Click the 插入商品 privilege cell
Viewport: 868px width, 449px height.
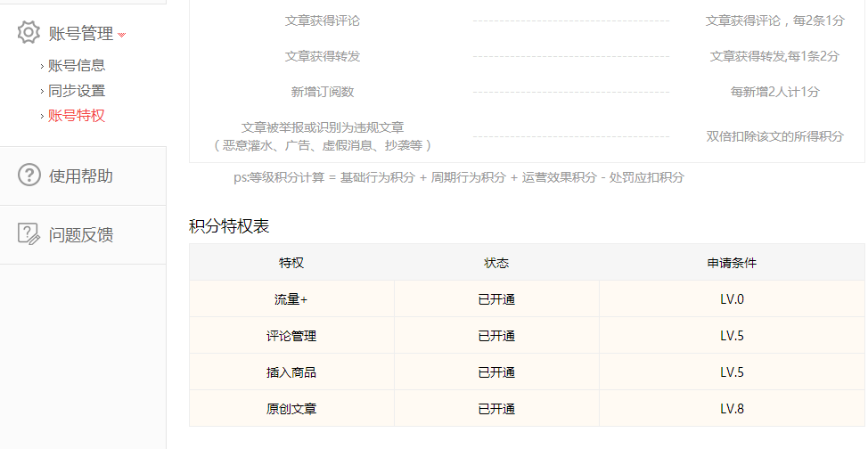(291, 372)
